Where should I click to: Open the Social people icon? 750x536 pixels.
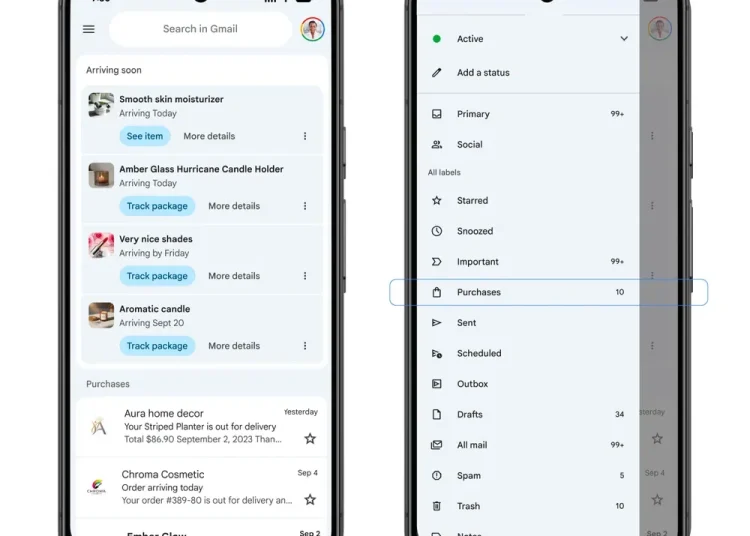coord(436,144)
